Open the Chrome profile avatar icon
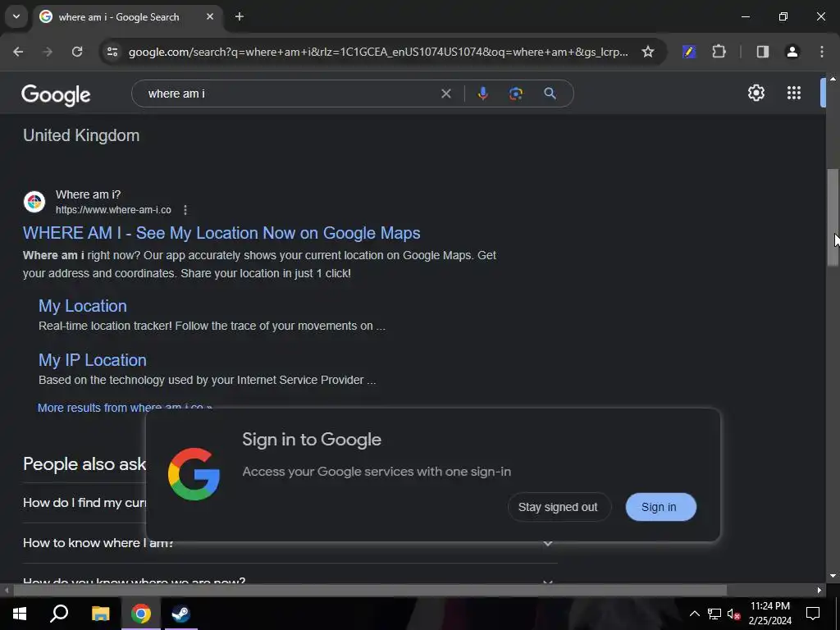840x630 pixels. (792, 52)
